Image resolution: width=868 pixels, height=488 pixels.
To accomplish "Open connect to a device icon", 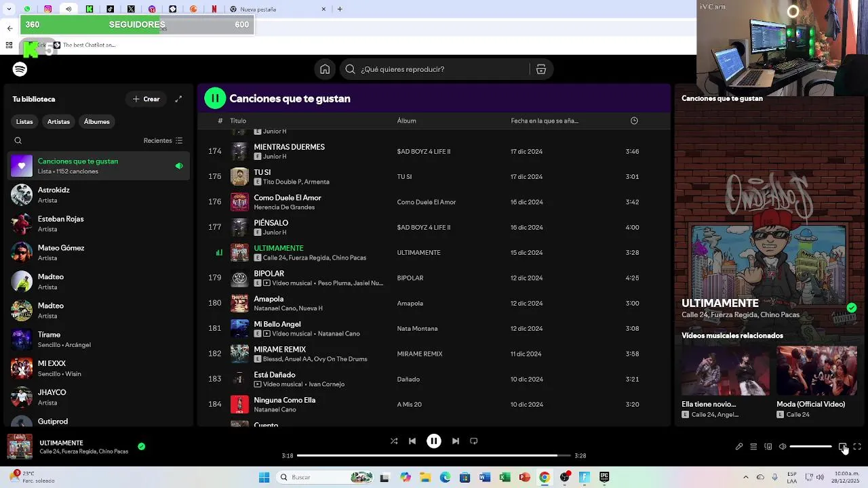I will click(768, 447).
